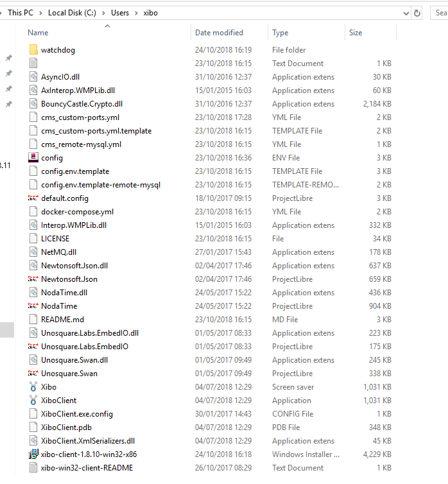Click the NodaTime.dll file icon

pos(33,292)
